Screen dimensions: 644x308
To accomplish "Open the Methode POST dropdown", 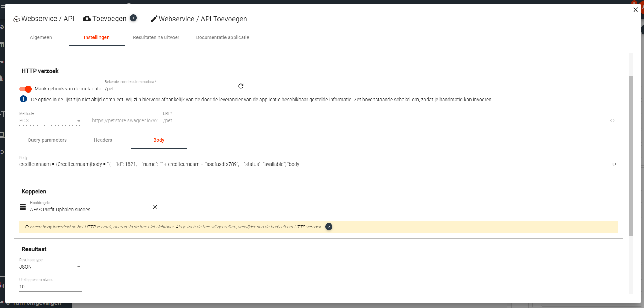I will (x=50, y=121).
